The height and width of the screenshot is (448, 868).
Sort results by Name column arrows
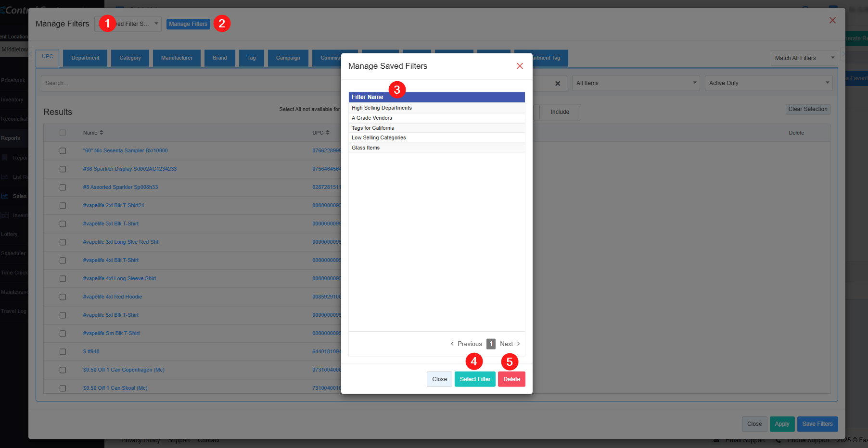102,133
